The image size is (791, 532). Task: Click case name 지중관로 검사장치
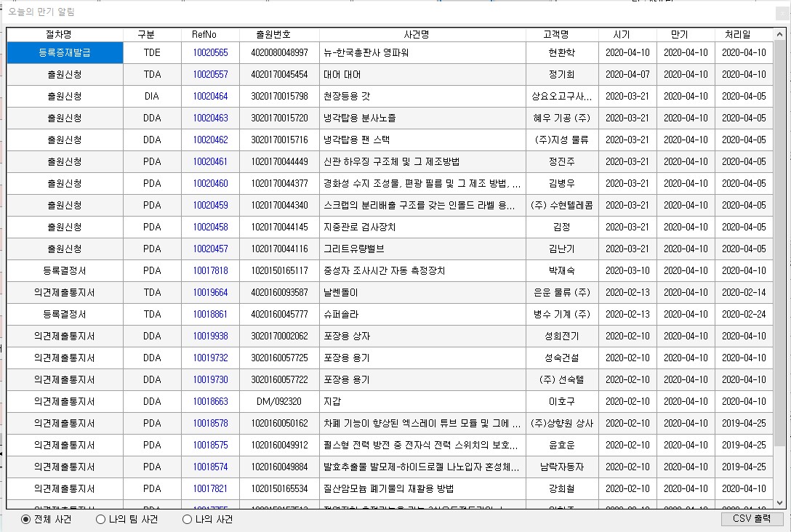pyautogui.click(x=359, y=227)
